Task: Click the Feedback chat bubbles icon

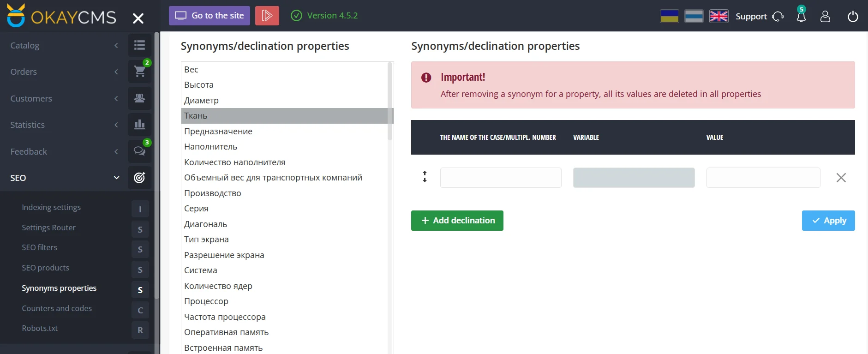Action: click(x=139, y=151)
